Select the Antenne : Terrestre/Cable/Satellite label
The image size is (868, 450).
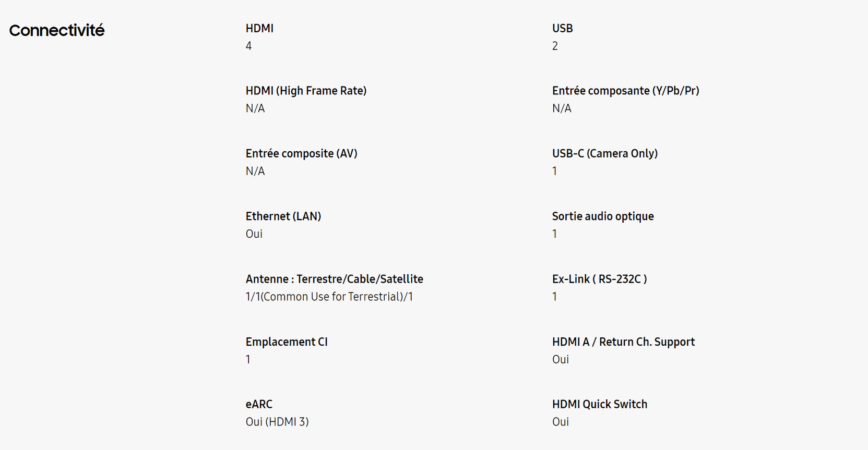tap(334, 279)
